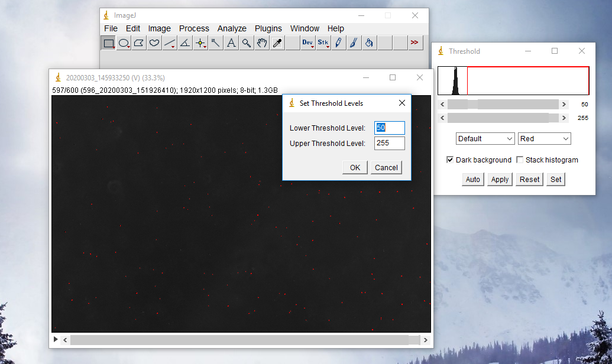Click the Set button in Threshold window

(x=556, y=180)
